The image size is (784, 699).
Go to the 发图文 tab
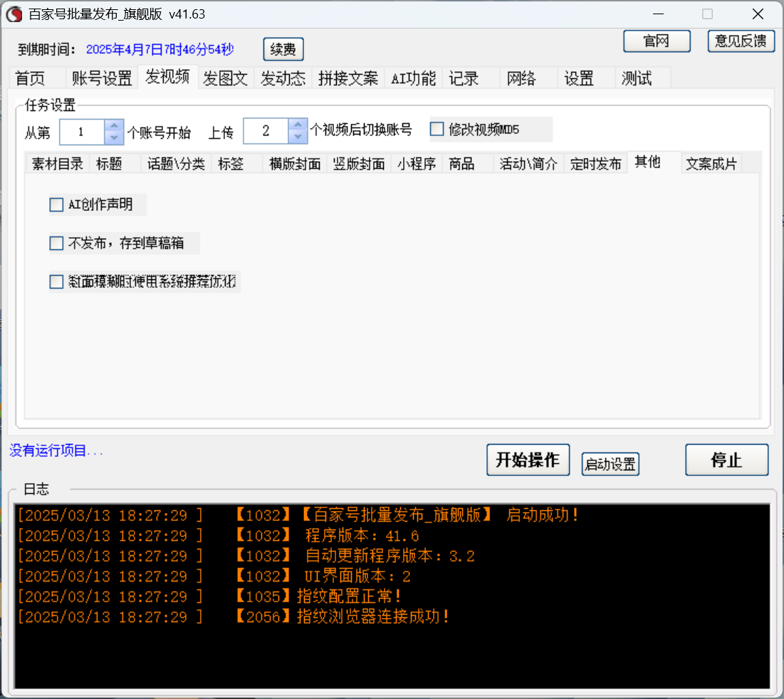click(226, 78)
